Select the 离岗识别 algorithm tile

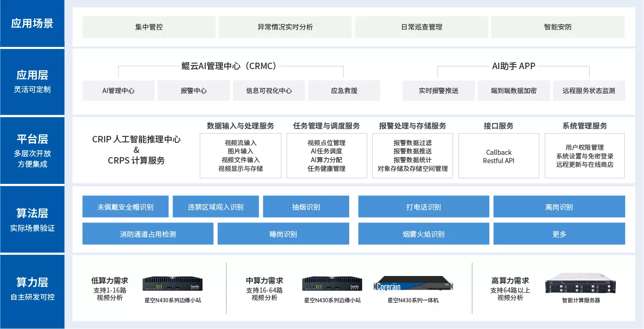[x=559, y=207]
